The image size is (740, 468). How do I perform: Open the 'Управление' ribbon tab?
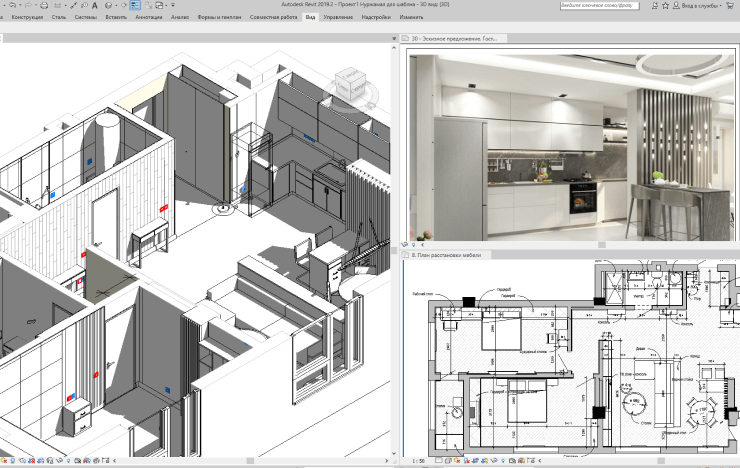coord(338,18)
